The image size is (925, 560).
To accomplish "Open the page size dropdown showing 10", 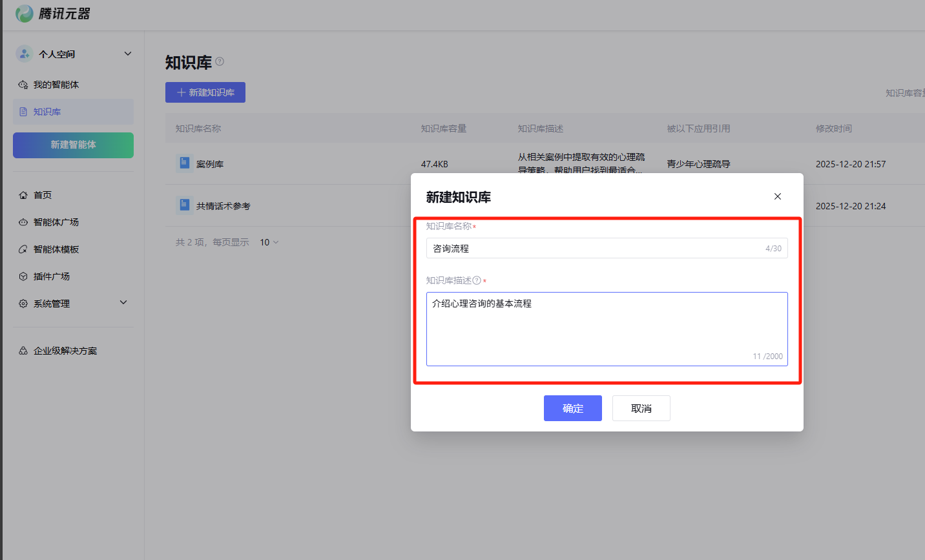I will coord(269,242).
